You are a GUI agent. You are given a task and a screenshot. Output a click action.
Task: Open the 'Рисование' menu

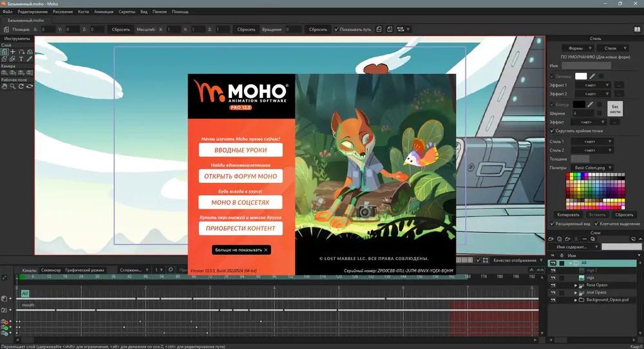click(x=63, y=12)
